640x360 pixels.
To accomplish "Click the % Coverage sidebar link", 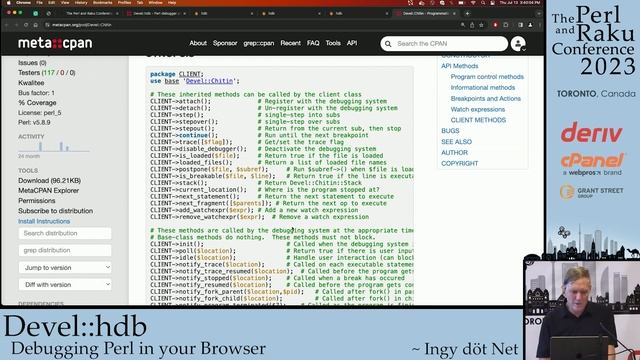I will point(37,103).
